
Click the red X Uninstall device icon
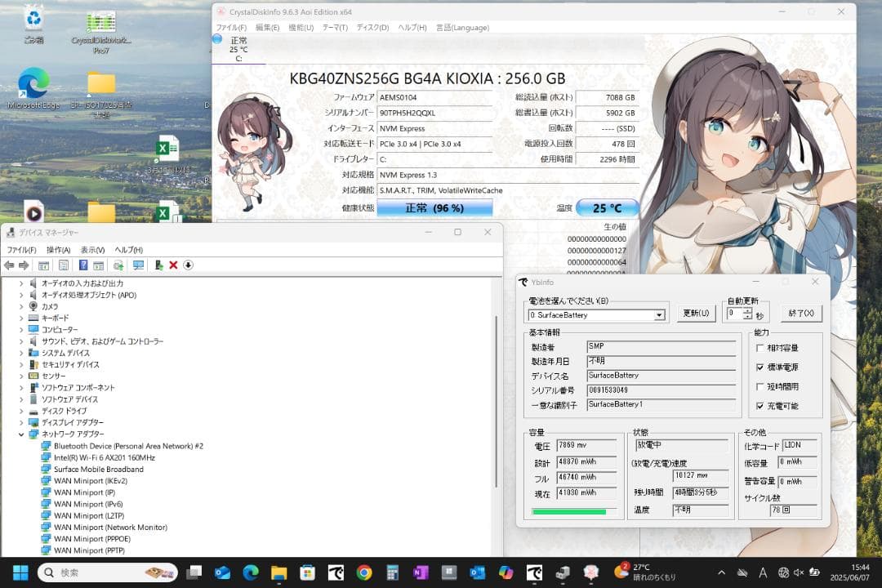(173, 265)
